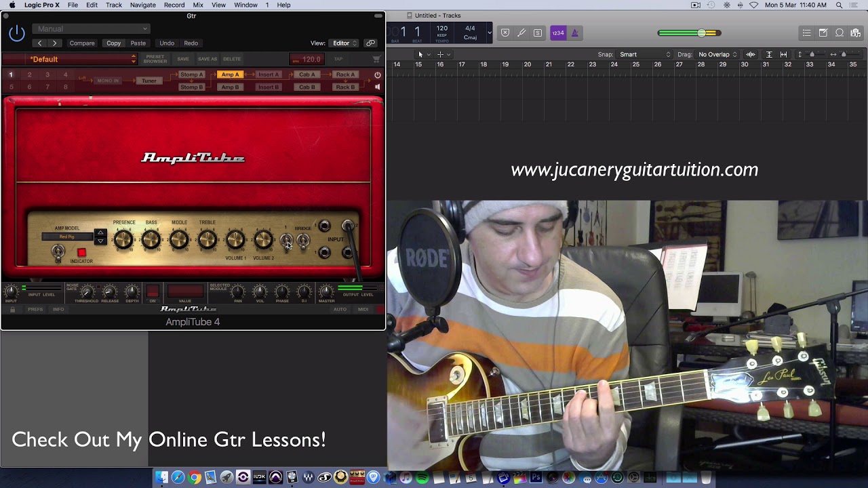
Task: Open the Tuner module
Action: coord(149,81)
